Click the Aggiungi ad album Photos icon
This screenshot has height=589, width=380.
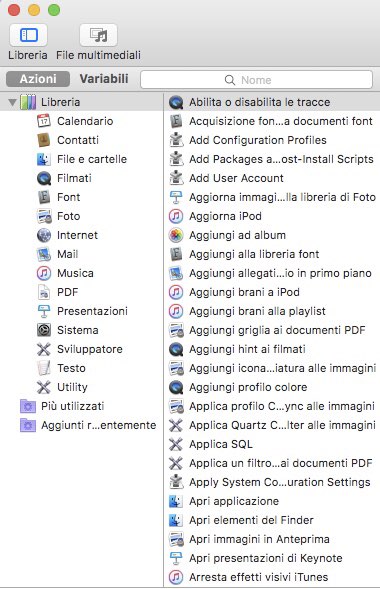point(176,235)
